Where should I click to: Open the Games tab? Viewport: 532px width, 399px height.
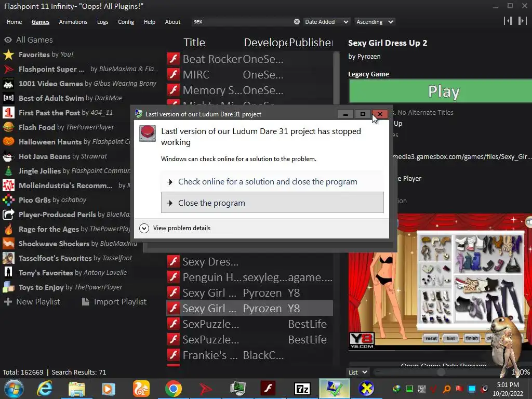coord(41,22)
